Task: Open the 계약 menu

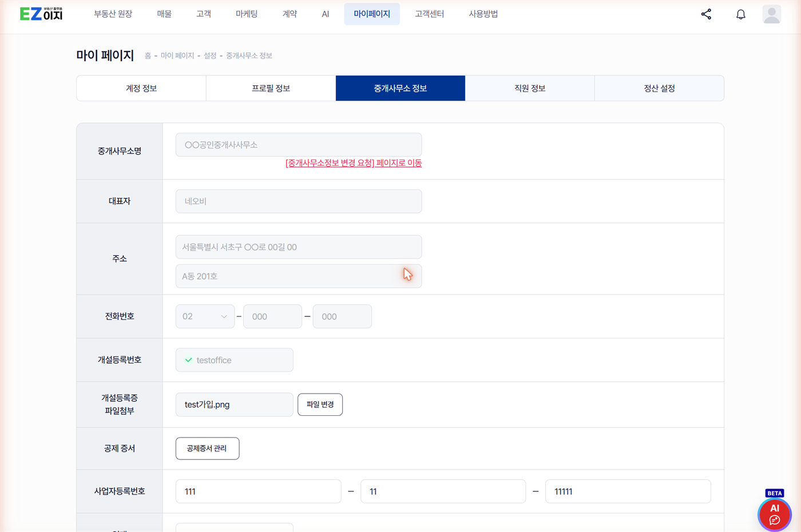Action: pos(290,14)
